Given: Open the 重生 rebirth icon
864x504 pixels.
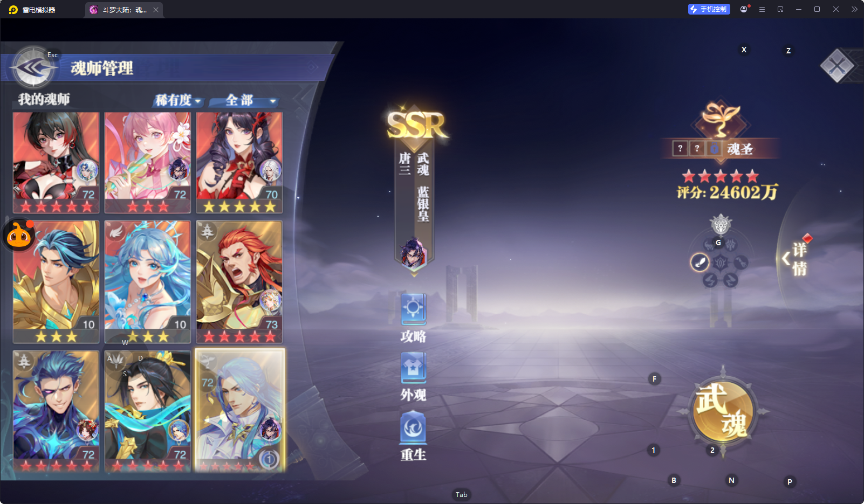Looking at the screenshot, I should click(x=414, y=428).
